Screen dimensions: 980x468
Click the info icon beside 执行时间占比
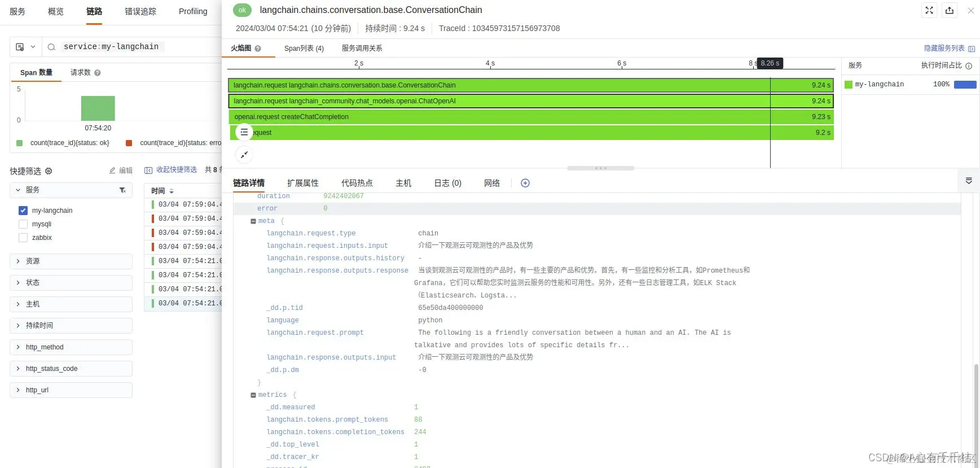tap(969, 65)
